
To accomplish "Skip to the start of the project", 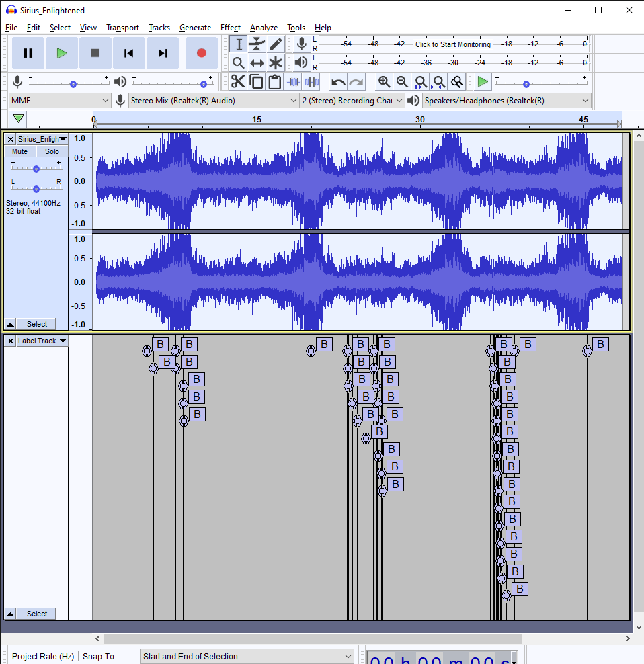I will [x=129, y=53].
